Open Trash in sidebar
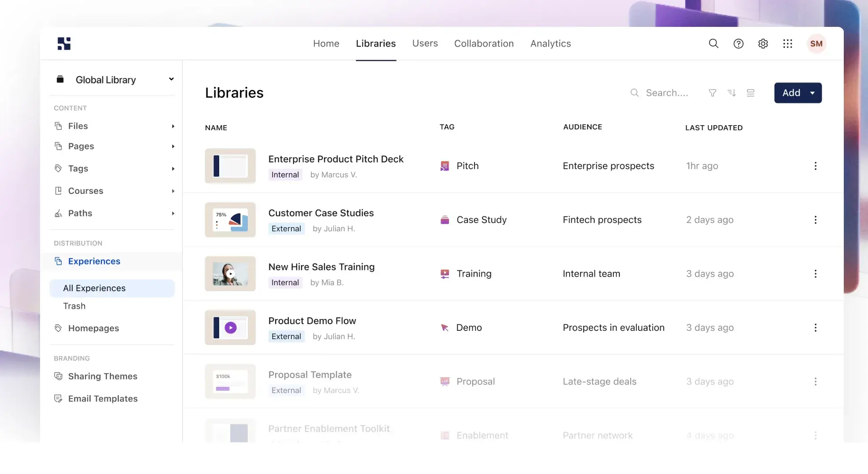The height and width of the screenshot is (474, 868). 74,306
